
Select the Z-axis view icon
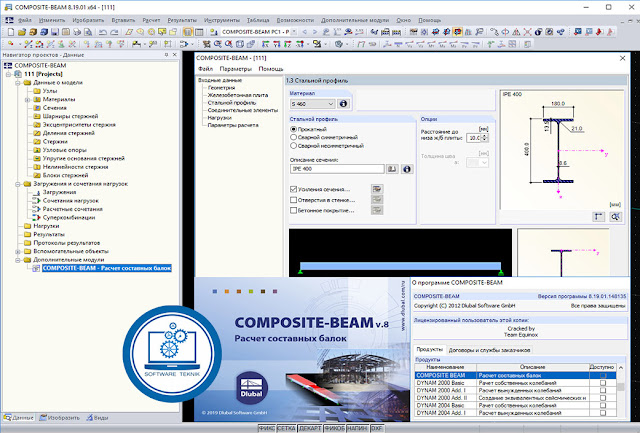coord(288,44)
